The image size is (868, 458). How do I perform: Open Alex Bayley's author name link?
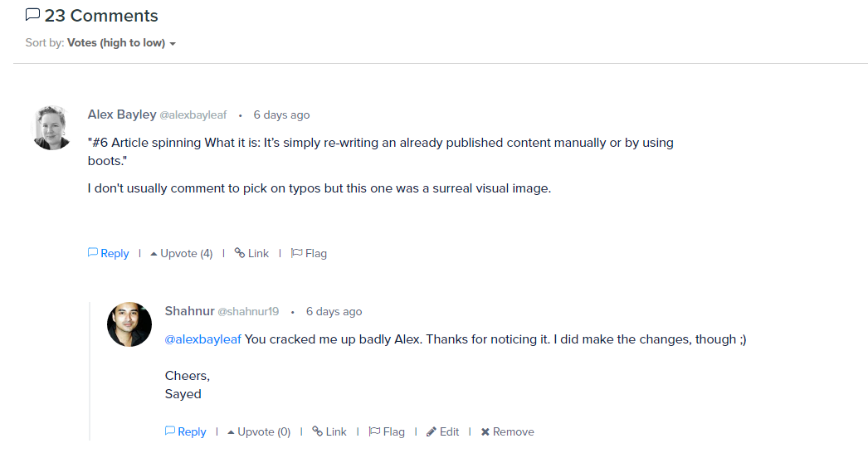pyautogui.click(x=122, y=114)
